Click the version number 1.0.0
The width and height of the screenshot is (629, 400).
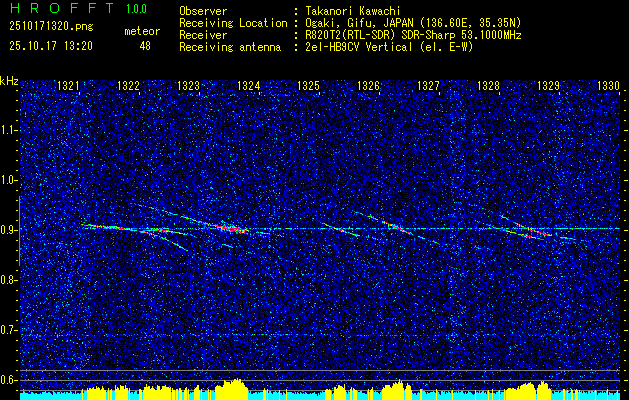pyautogui.click(x=136, y=9)
